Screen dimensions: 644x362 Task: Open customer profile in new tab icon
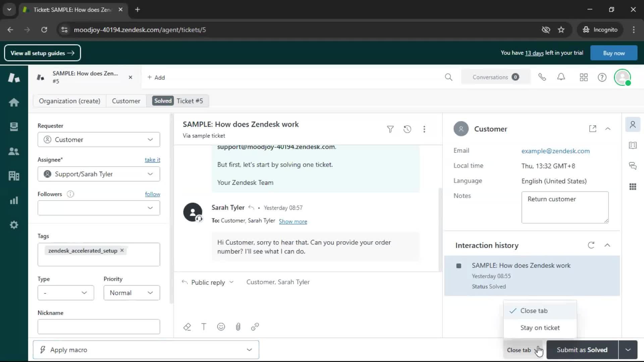coord(593,129)
